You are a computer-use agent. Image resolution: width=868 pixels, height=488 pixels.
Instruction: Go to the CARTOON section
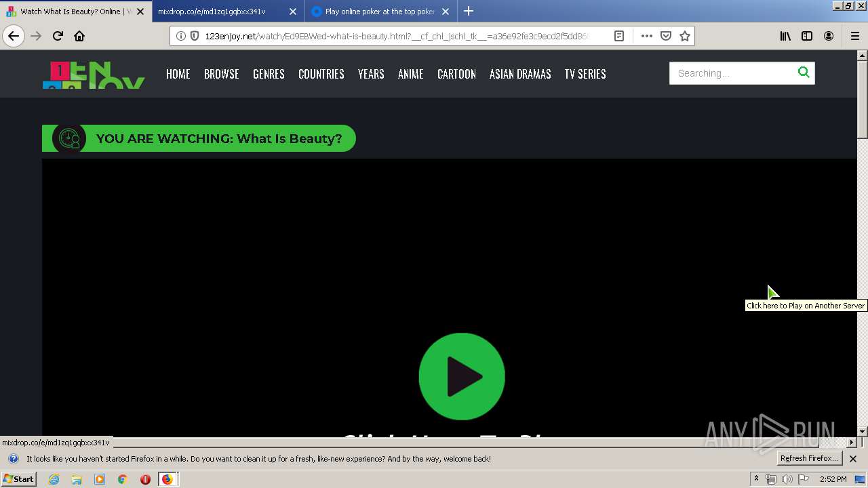tap(456, 74)
